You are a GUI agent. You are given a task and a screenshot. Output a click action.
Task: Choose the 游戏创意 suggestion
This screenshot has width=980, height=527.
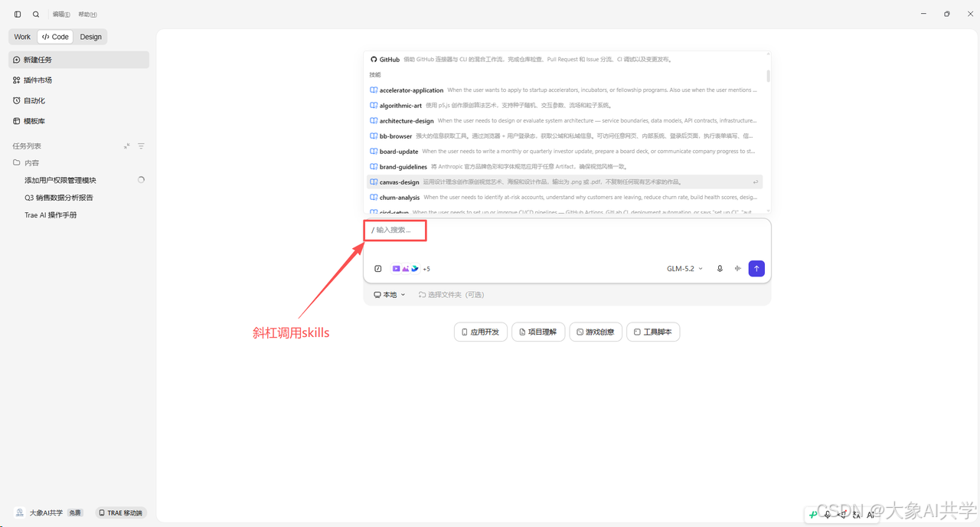[596, 332]
